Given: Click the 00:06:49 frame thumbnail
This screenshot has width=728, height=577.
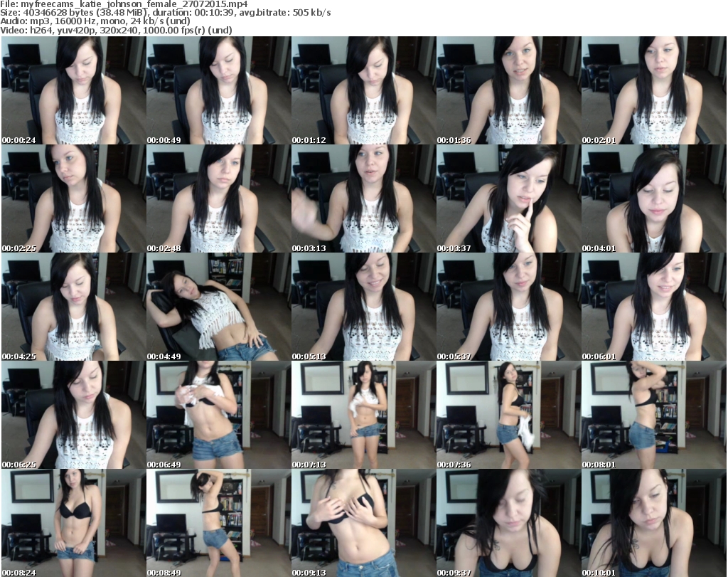Looking at the screenshot, I should pyautogui.click(x=218, y=415).
